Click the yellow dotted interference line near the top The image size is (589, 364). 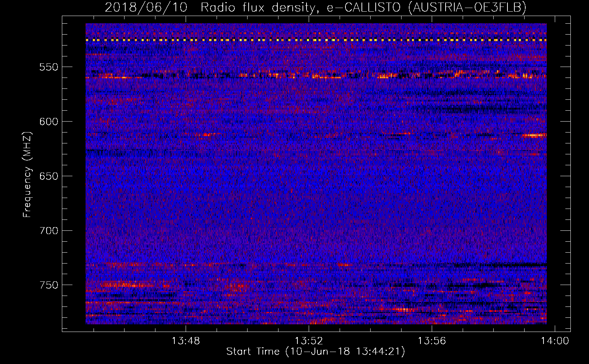pos(316,40)
